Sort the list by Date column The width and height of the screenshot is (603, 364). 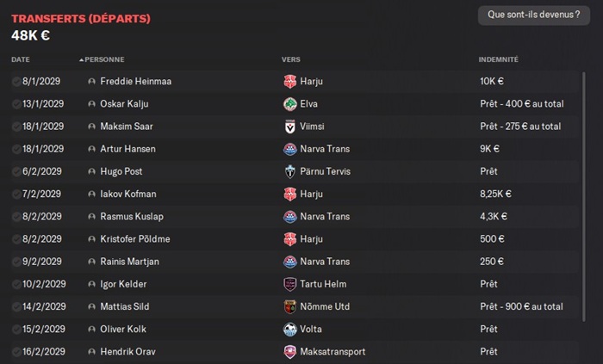click(21, 59)
